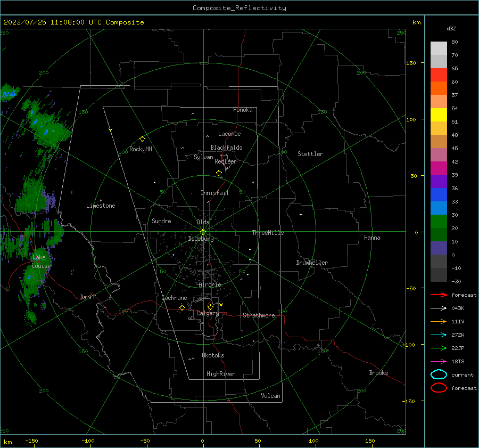Click the RedDeer city label
479x448 pixels.
coord(226,161)
